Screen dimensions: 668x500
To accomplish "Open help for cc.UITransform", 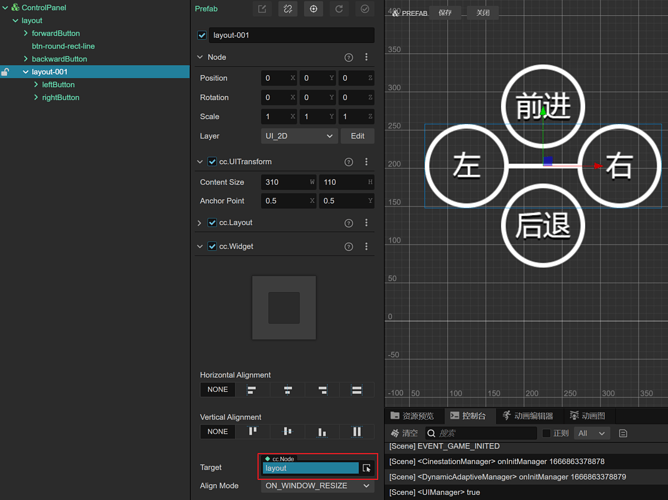I will point(348,162).
